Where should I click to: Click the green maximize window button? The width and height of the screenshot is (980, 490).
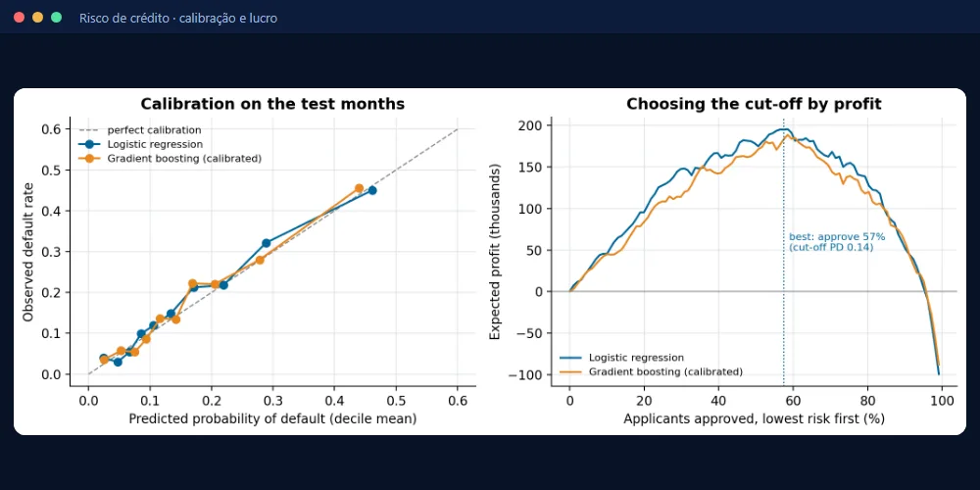coord(56,18)
